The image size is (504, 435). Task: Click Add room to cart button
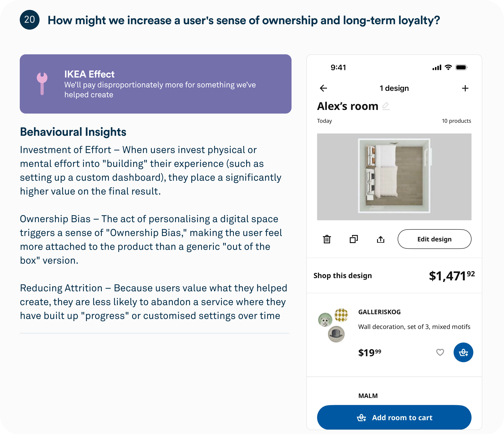pyautogui.click(x=394, y=418)
